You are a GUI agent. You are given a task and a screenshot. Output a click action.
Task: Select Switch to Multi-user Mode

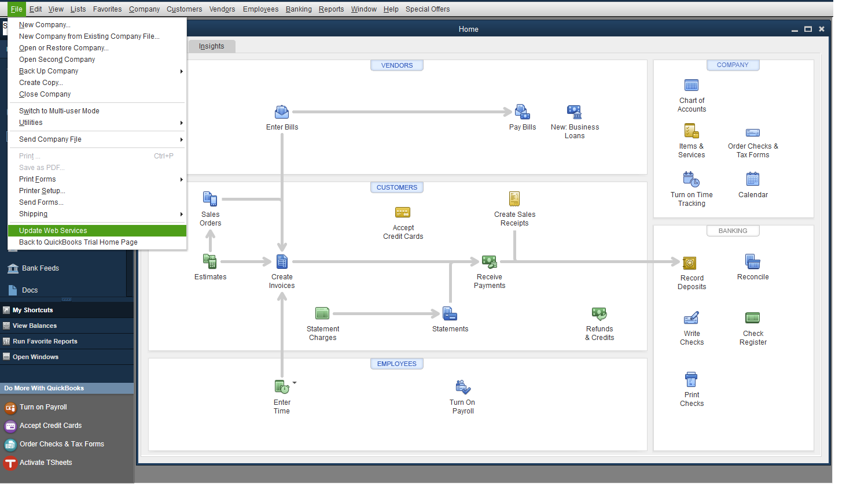tap(97, 111)
